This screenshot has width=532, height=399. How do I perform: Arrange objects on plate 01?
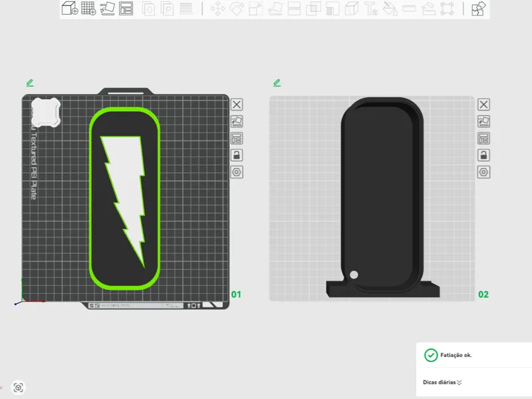[237, 138]
